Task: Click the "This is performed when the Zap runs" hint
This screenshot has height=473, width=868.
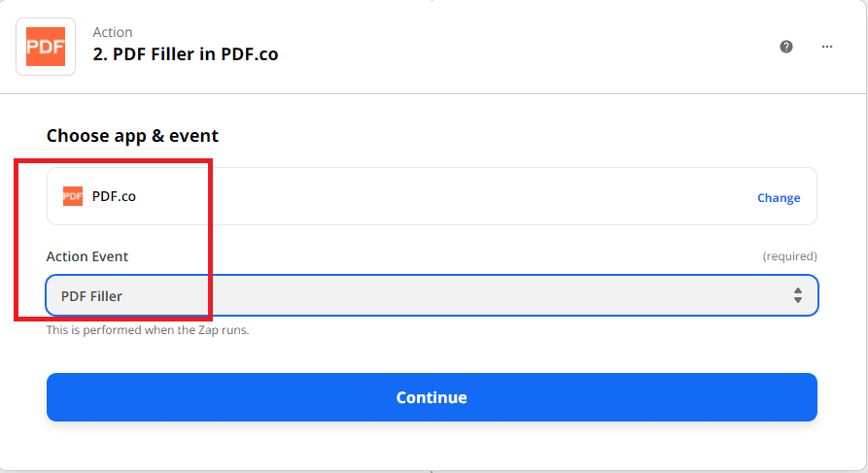Action: click(x=148, y=330)
